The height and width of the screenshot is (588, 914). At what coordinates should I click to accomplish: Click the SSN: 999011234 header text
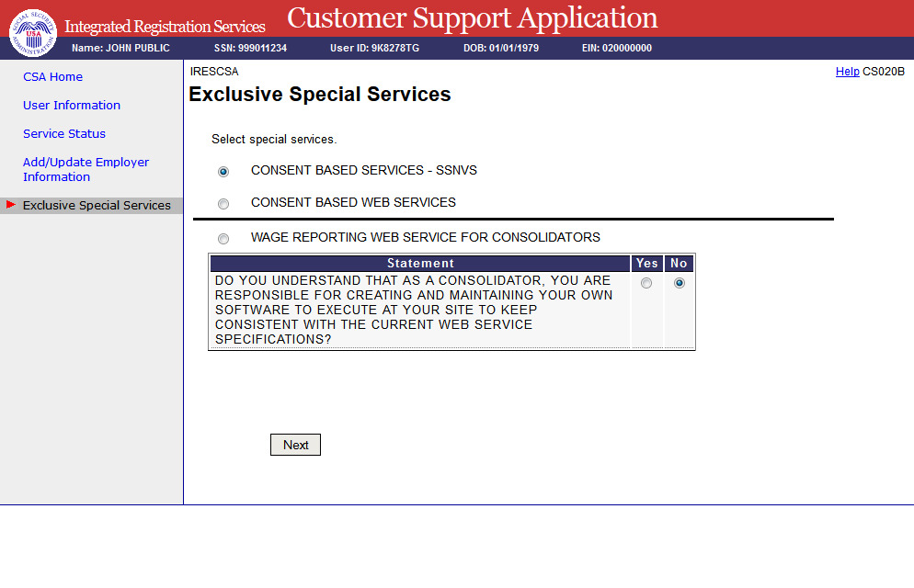coord(251,49)
